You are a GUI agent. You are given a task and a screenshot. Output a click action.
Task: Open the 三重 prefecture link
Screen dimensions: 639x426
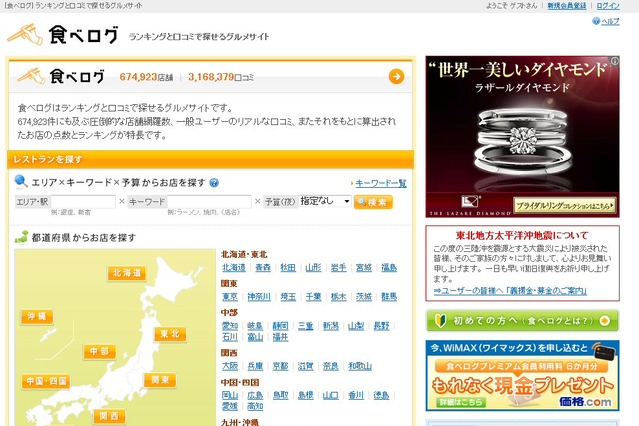306,326
